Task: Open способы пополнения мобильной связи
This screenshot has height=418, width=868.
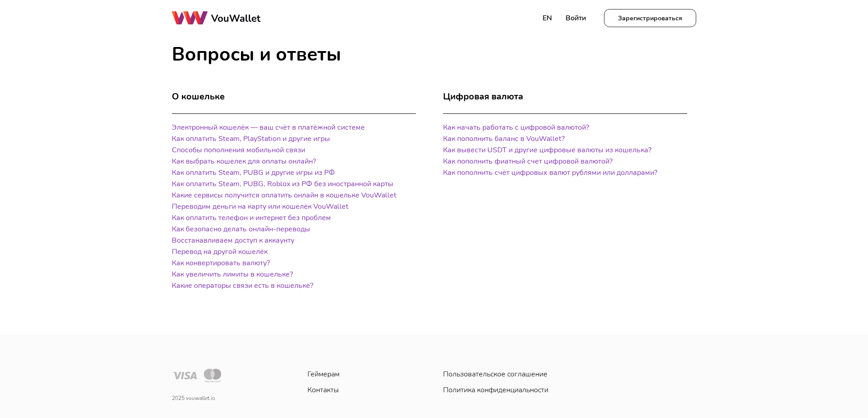Action: click(238, 150)
